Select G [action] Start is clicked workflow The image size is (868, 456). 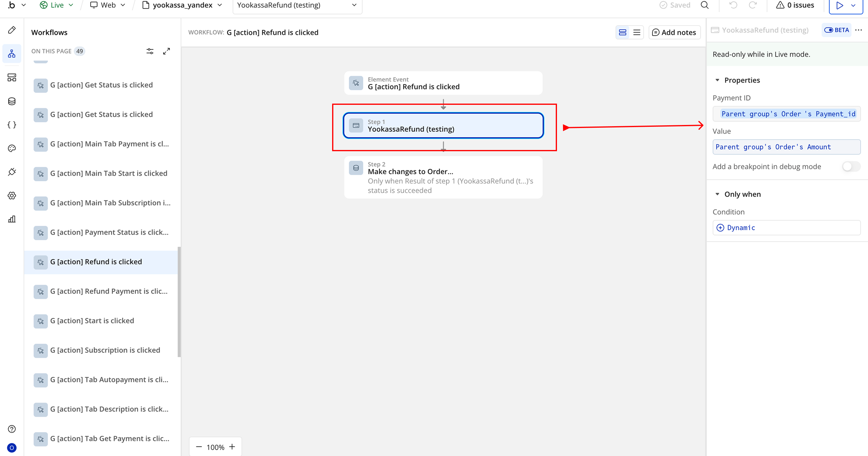click(92, 320)
